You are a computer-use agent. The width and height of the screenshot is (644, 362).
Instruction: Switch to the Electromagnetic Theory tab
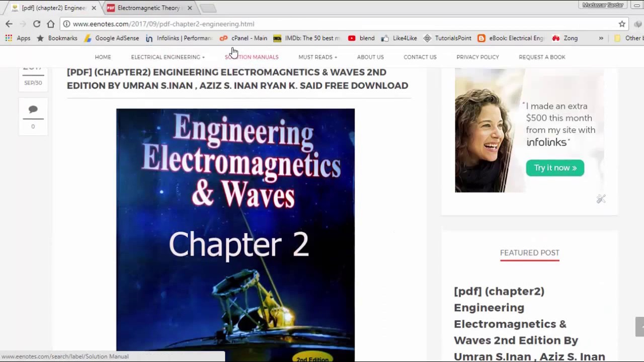click(148, 8)
